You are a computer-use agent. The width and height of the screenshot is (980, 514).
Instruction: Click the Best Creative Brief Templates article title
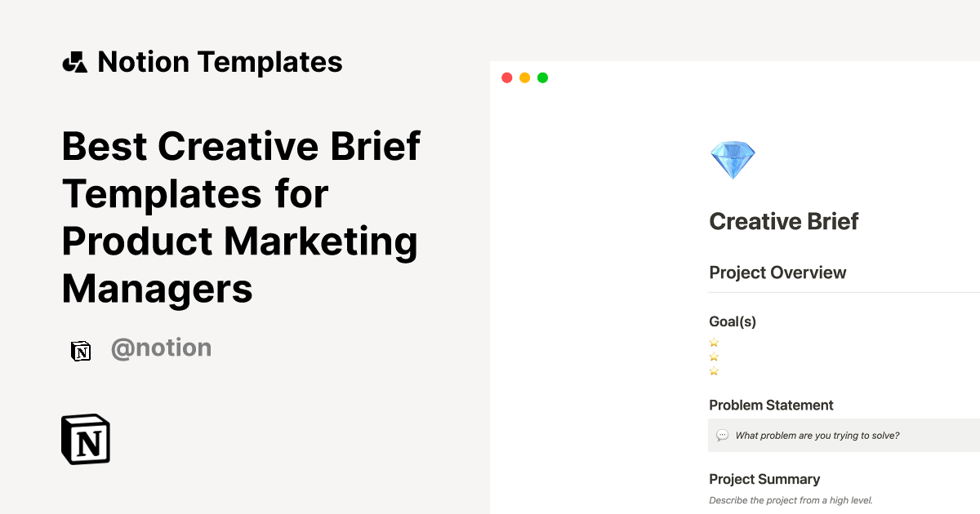pos(241,218)
